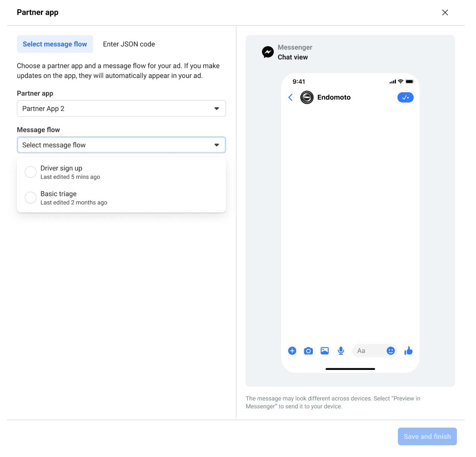Tap the microphone icon
Viewport: 476px width, 457px height.
click(x=341, y=351)
